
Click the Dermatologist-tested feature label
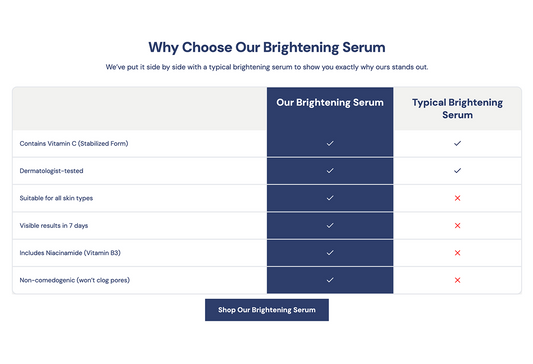[51, 171]
